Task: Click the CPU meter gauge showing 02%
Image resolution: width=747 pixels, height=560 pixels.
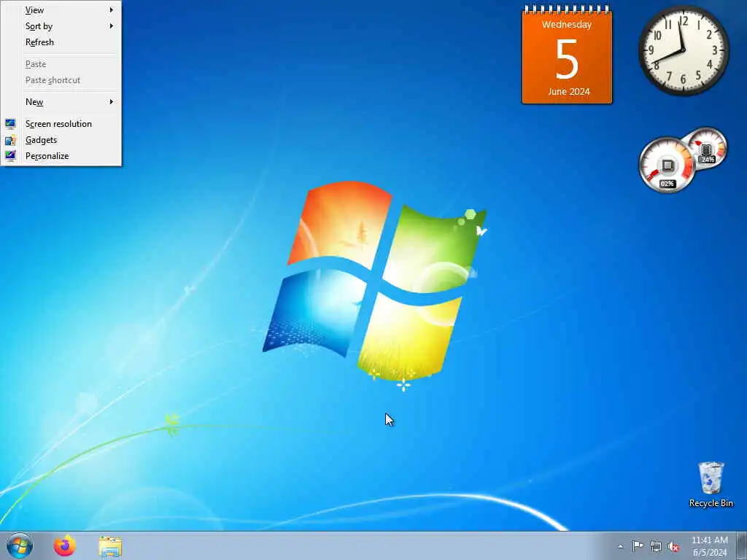Action: click(x=667, y=166)
